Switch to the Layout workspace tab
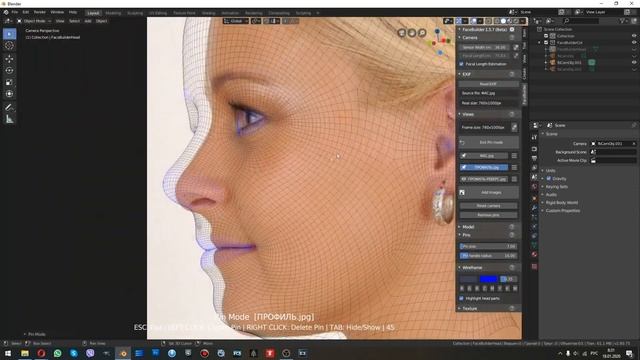The width and height of the screenshot is (640, 360). 93,13
